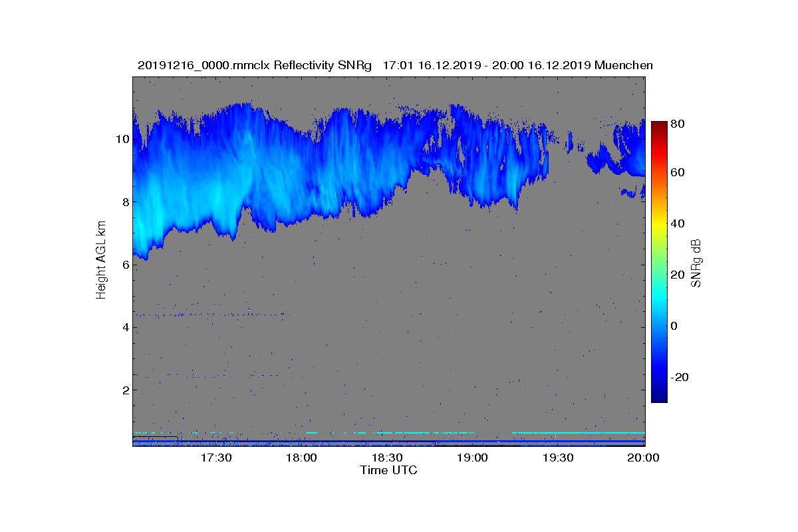Click the 'Time UTC' axis label
This screenshot has width=798, height=532.
point(388,469)
